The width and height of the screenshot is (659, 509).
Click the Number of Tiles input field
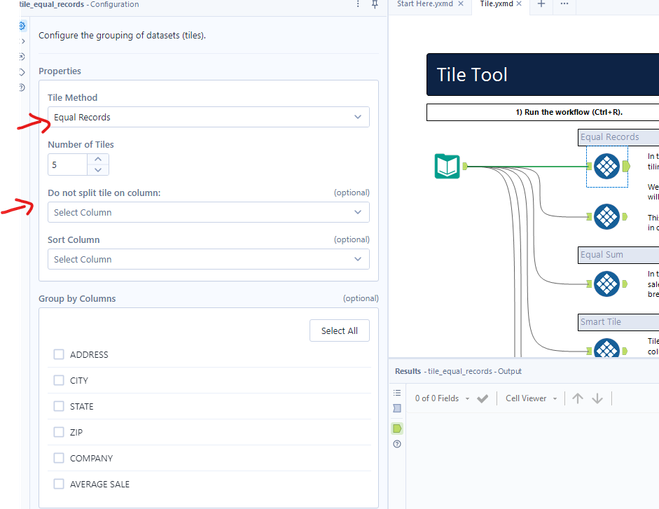68,165
